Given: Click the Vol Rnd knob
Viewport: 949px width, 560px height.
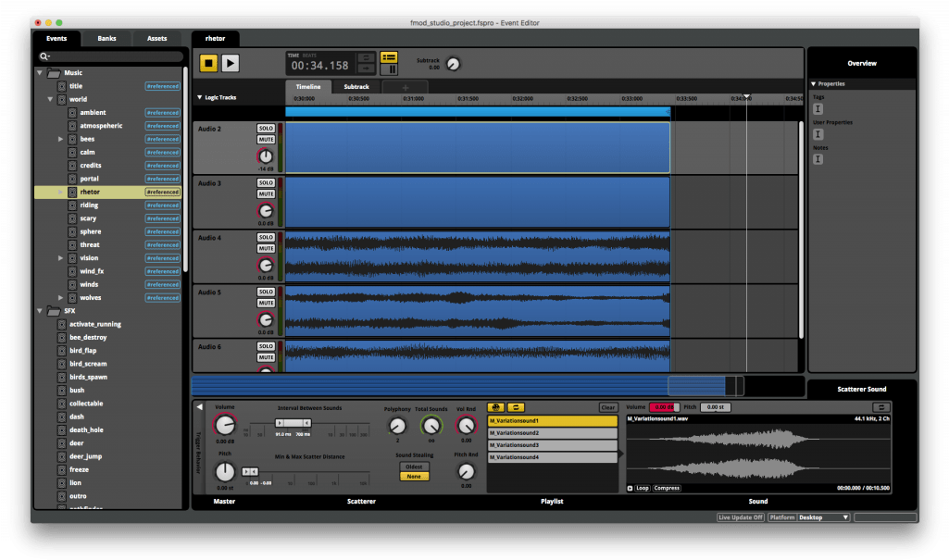Looking at the screenshot, I should [x=466, y=426].
